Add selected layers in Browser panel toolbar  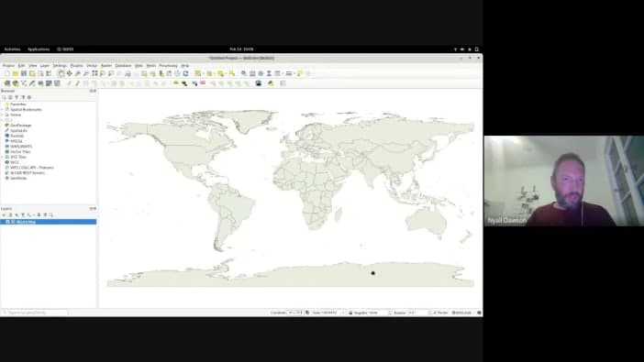point(4,97)
